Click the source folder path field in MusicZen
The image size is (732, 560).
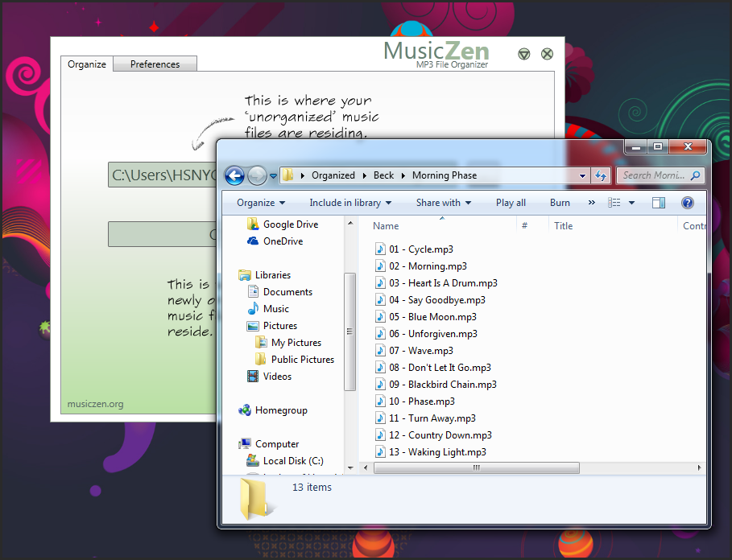coord(163,175)
